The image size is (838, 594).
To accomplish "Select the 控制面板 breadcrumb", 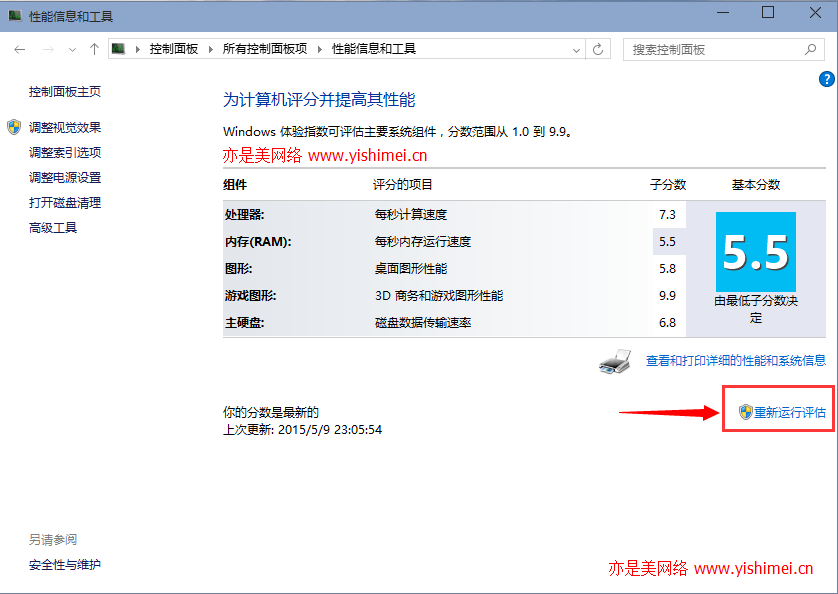I will [x=174, y=49].
